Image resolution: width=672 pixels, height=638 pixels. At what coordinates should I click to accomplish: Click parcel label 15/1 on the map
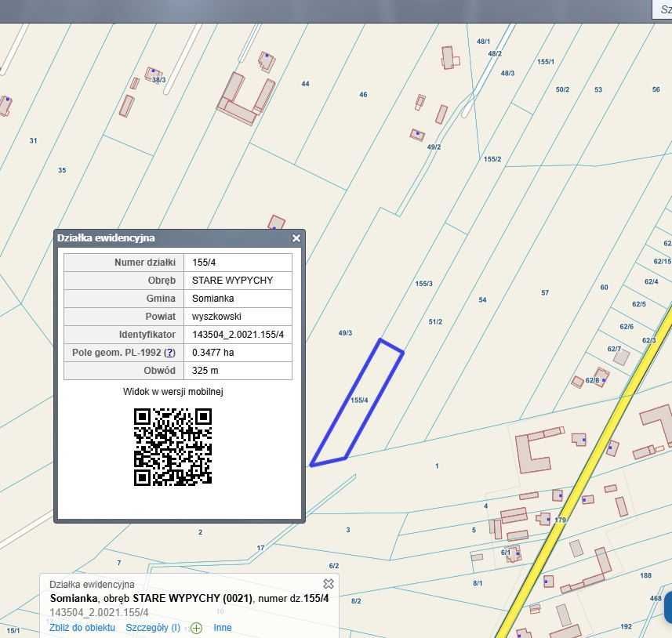13,631
